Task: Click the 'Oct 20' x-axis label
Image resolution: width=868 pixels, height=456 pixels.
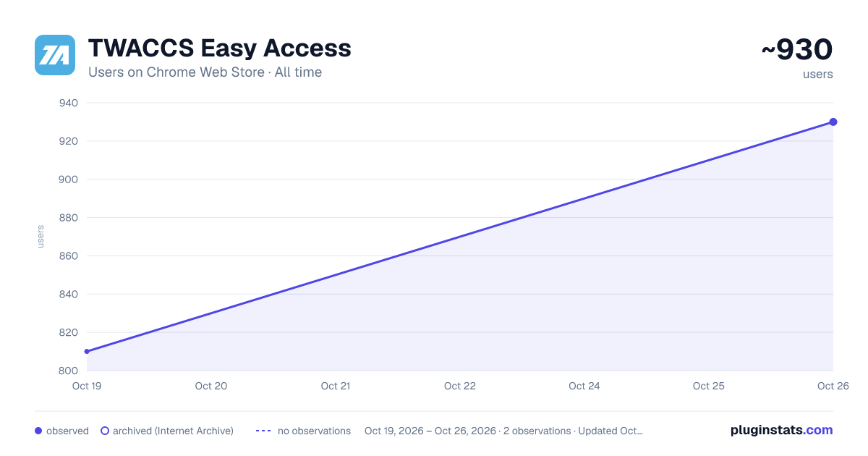Action: pos(211,386)
